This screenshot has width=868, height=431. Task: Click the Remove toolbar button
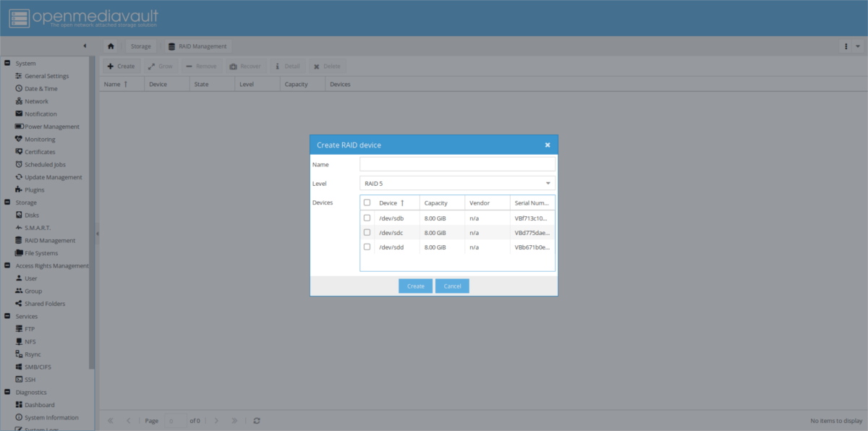click(201, 66)
